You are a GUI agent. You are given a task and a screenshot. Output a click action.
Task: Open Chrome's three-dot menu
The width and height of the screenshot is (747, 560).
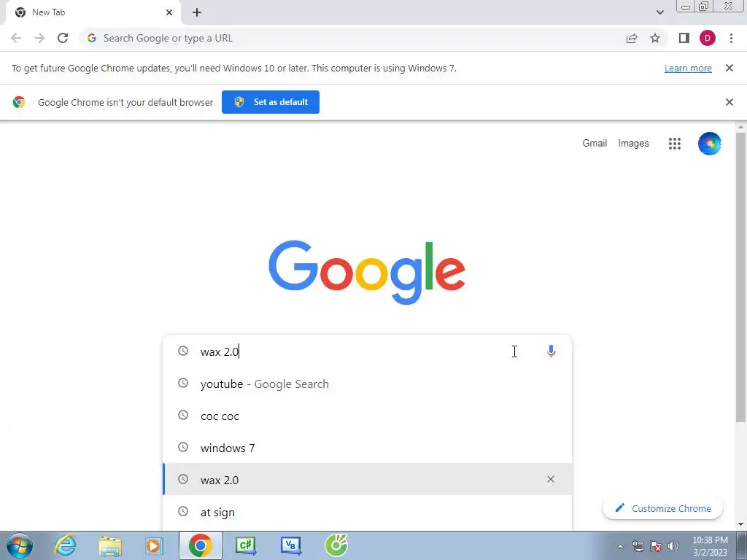[731, 38]
